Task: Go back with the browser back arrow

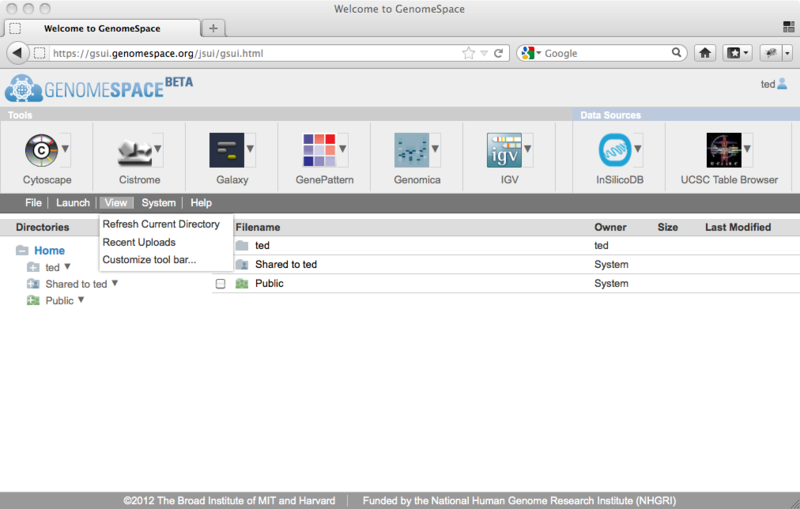Action: pos(17,53)
